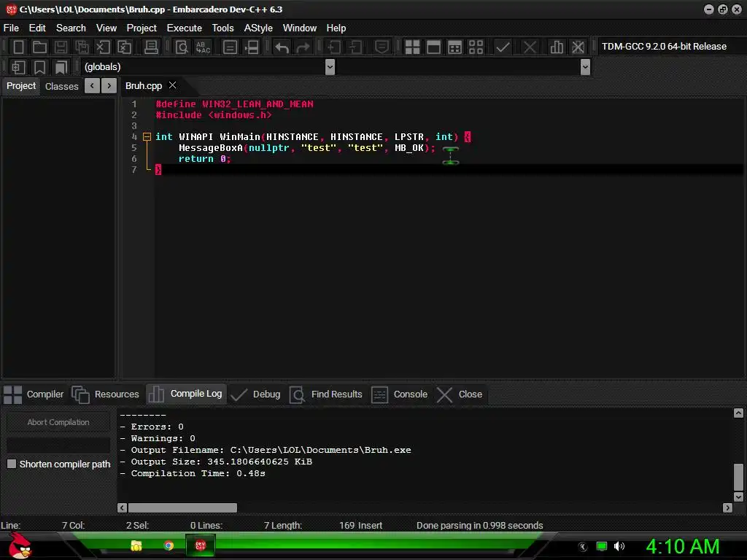The width and height of the screenshot is (747, 560).
Task: Open the members dropdown right of globals
Action: pyautogui.click(x=586, y=67)
